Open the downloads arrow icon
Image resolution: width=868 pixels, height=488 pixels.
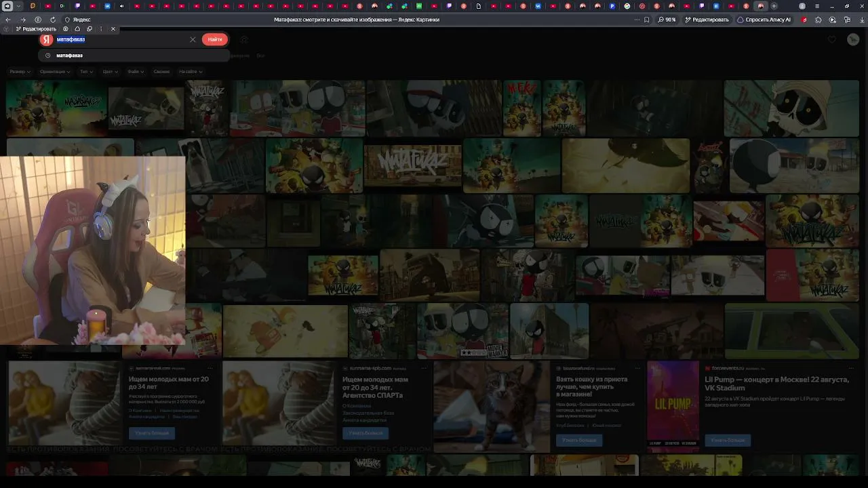(x=861, y=20)
